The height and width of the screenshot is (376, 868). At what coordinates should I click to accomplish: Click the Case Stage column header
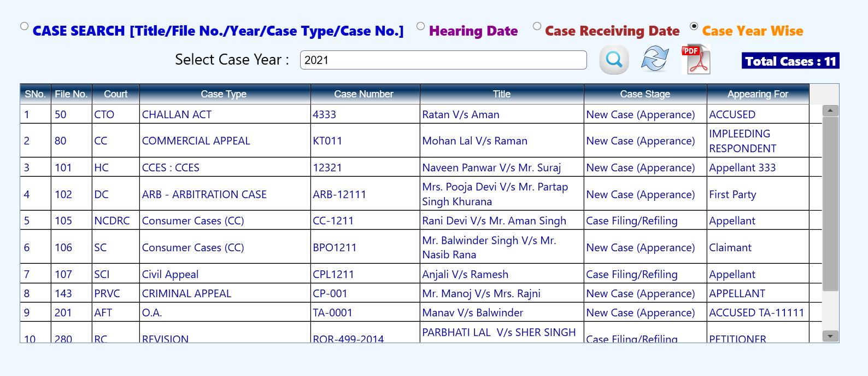click(x=645, y=94)
